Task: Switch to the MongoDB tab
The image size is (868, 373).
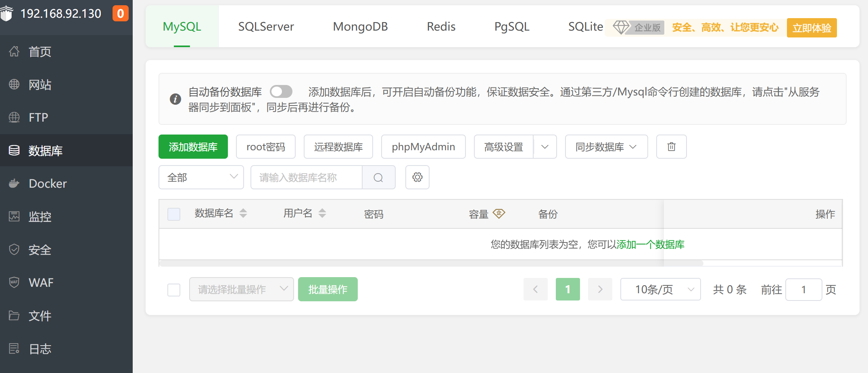Action: click(360, 27)
